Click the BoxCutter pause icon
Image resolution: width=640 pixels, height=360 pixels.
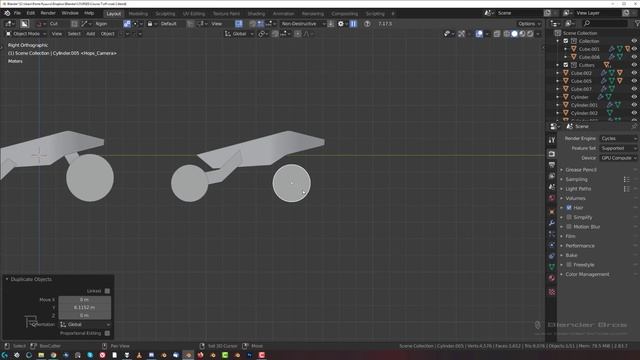click(353, 24)
